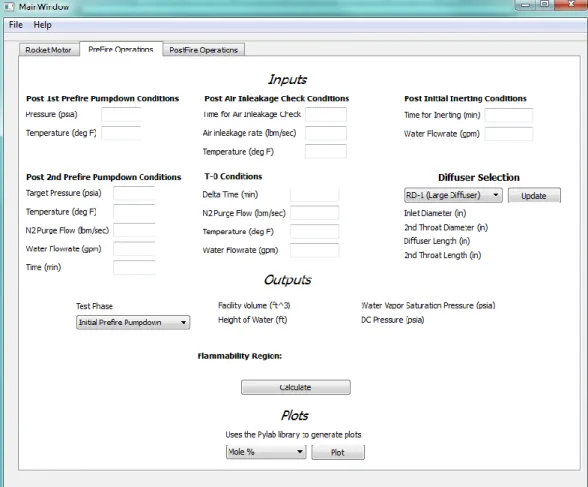Click Air inleakage rate (lbm/sec) field
Viewport: 588px width, 487px height.
pyautogui.click(x=326, y=133)
